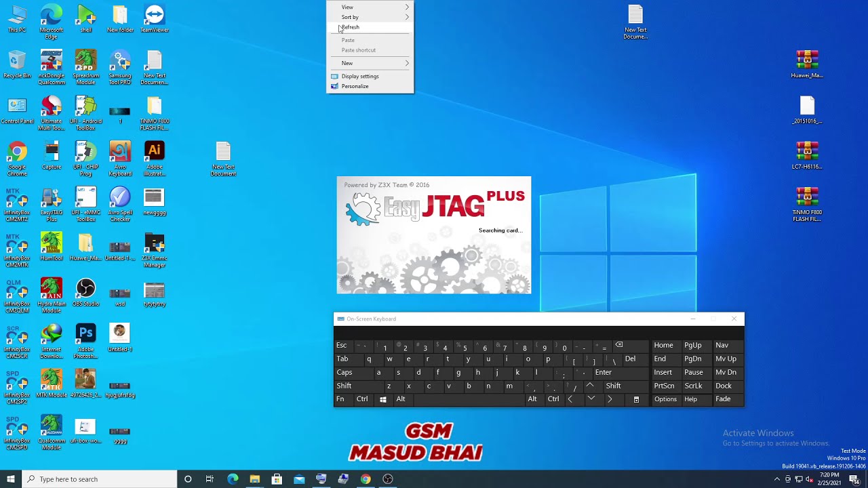Open the notification center icon
868x488 pixels.
(x=854, y=479)
